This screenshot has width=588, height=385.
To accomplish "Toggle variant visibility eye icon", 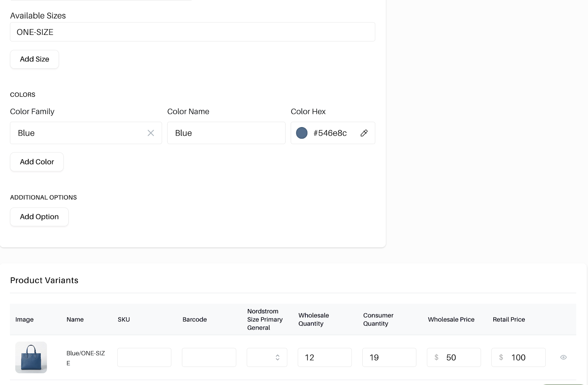I will point(563,357).
